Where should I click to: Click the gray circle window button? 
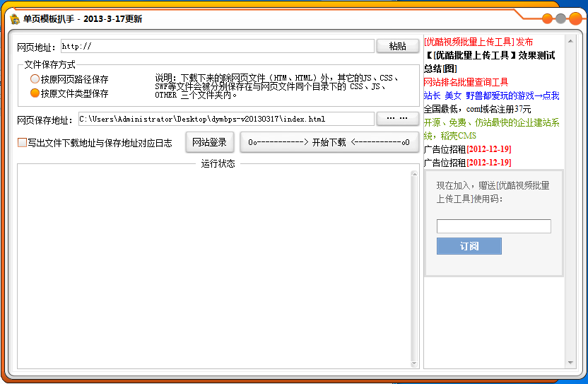pyautogui.click(x=560, y=18)
